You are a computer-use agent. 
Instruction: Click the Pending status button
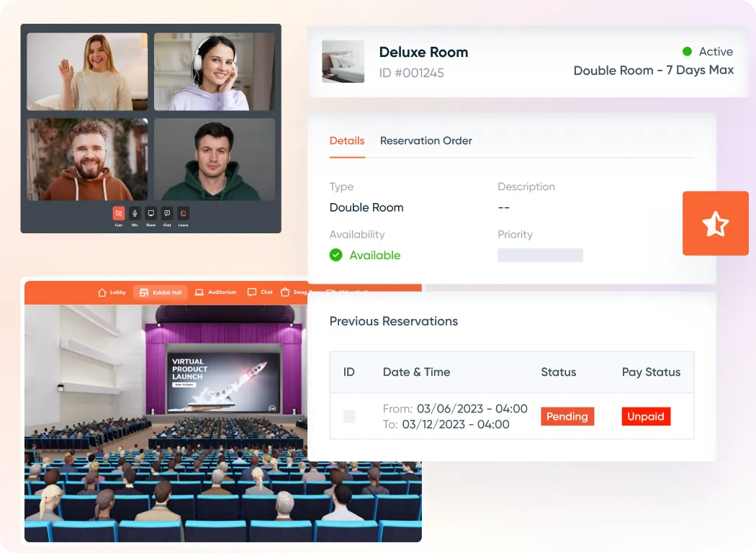pyautogui.click(x=567, y=416)
